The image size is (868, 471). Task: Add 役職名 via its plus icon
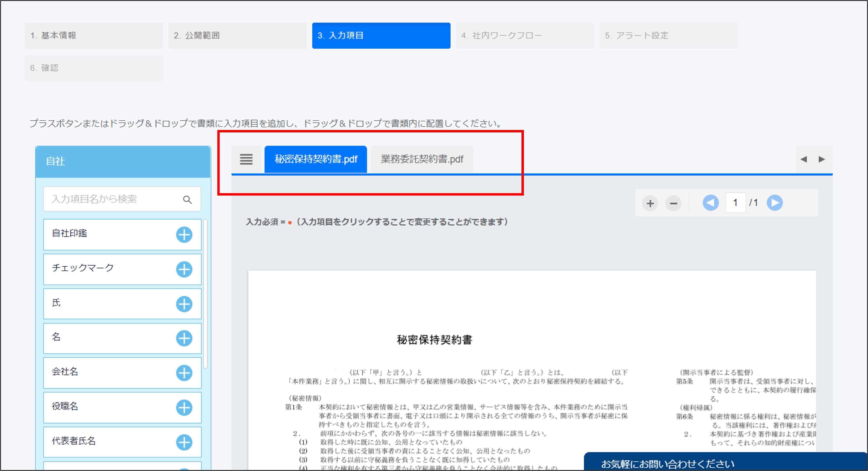pos(184,408)
